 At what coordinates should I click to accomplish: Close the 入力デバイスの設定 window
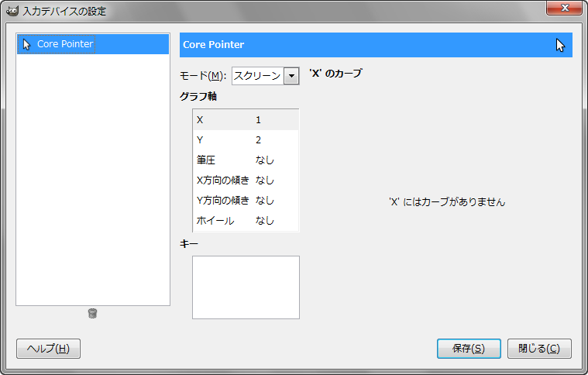[x=565, y=9]
